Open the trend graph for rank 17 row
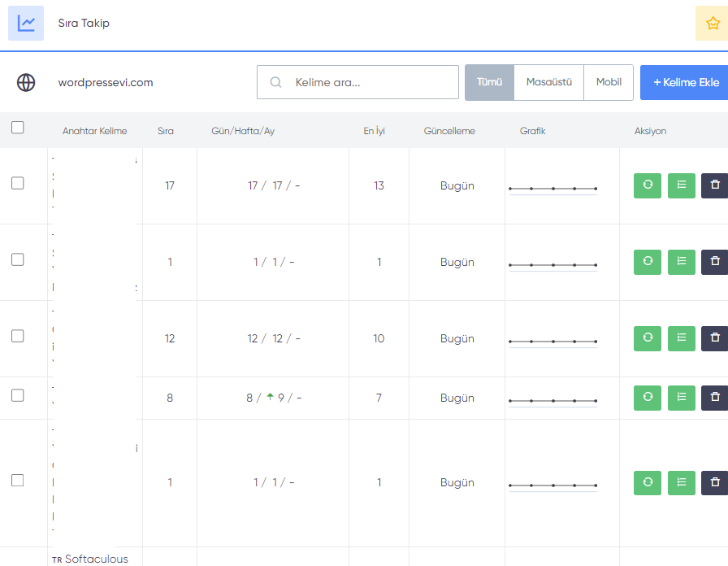Screen dimensions: 728x566 [x=553, y=189]
